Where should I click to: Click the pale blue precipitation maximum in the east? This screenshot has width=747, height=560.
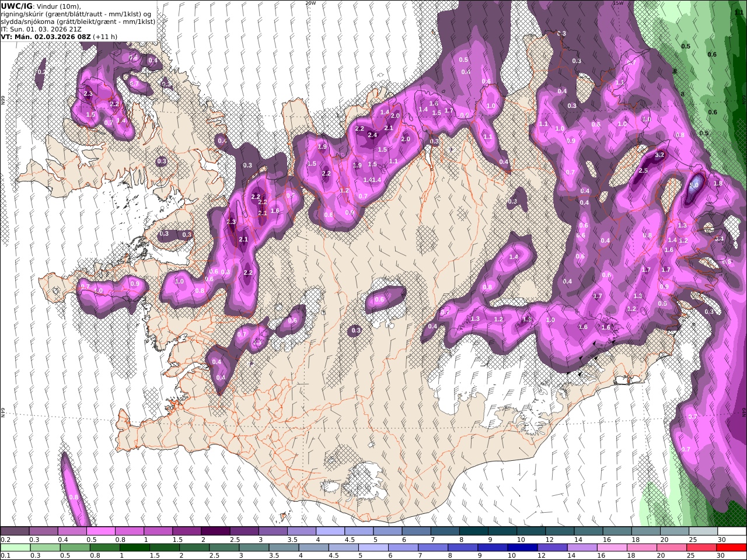[694, 184]
